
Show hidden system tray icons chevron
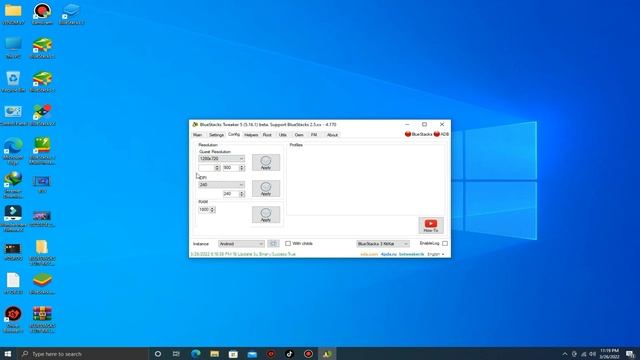565,354
